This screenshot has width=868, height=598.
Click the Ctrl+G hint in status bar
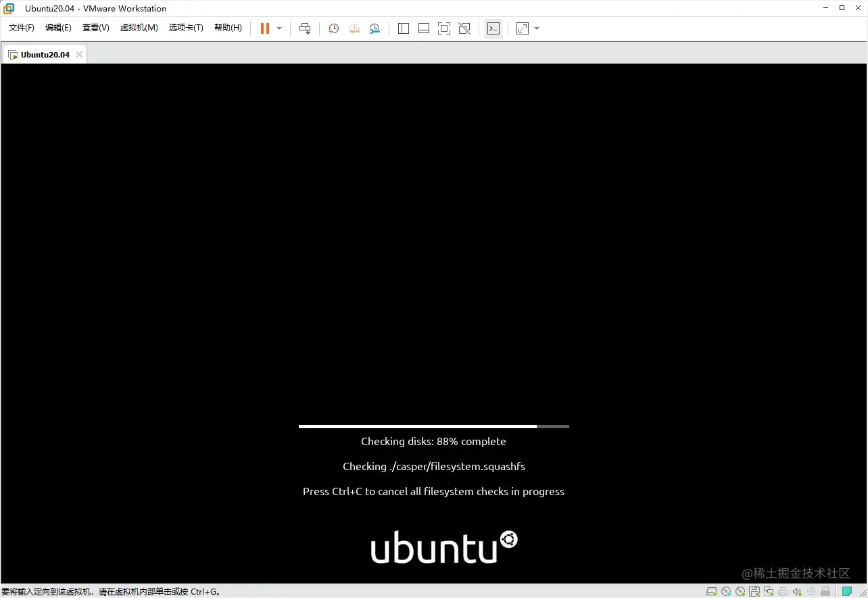tap(206, 592)
